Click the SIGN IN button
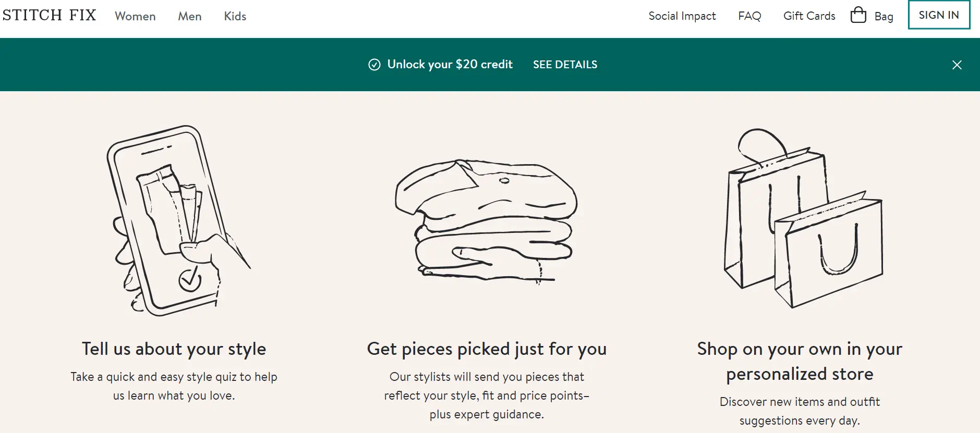The image size is (980, 433). 939,15
